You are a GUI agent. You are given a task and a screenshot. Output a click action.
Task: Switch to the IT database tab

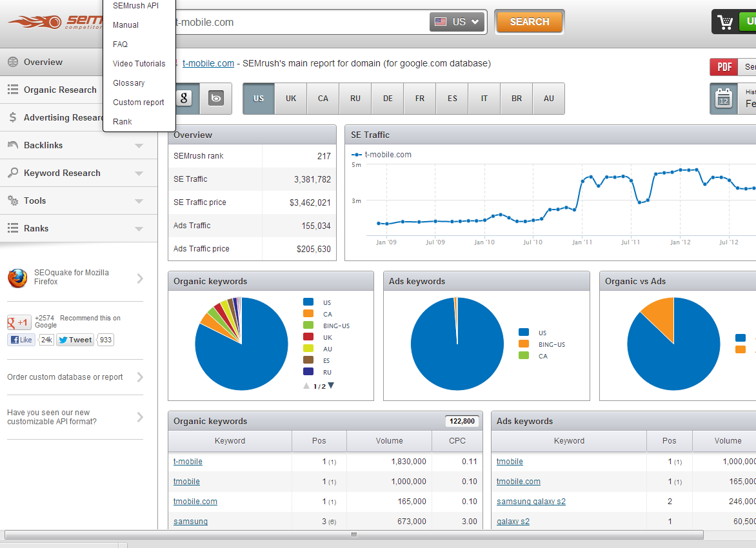(484, 99)
